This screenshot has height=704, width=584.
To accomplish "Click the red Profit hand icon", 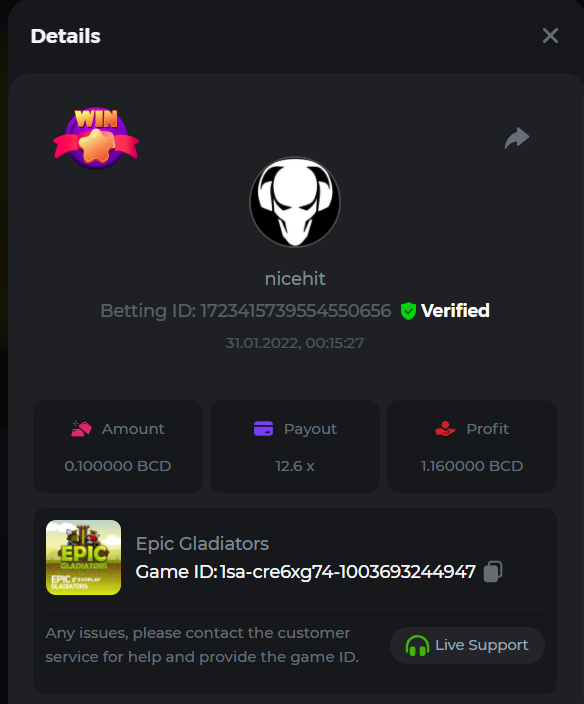I will point(445,429).
